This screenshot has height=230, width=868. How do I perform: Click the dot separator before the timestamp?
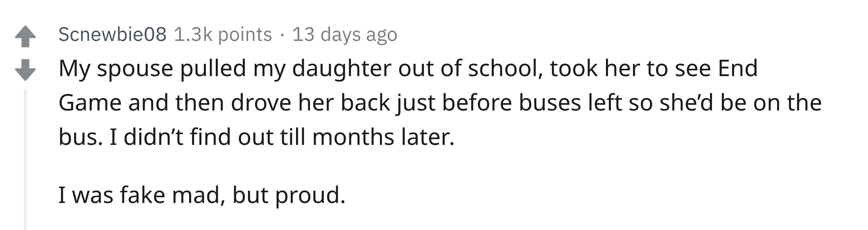(x=282, y=35)
